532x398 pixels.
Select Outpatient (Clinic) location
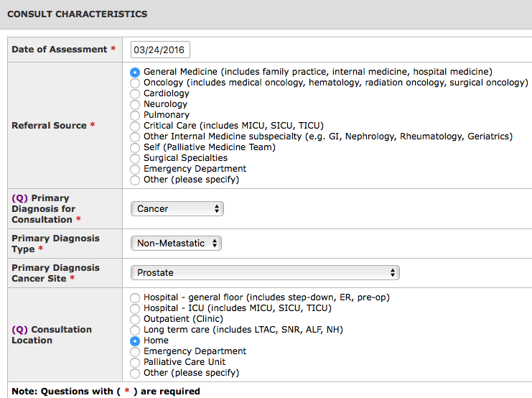(x=135, y=320)
